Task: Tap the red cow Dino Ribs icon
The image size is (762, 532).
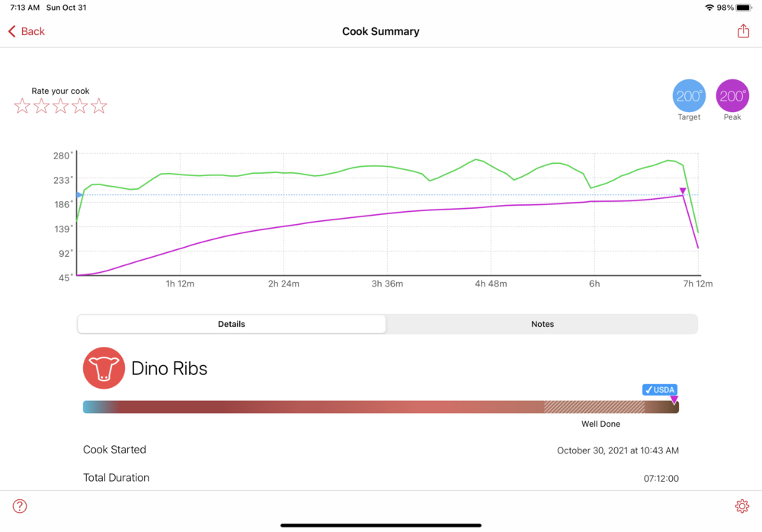Action: [104, 368]
